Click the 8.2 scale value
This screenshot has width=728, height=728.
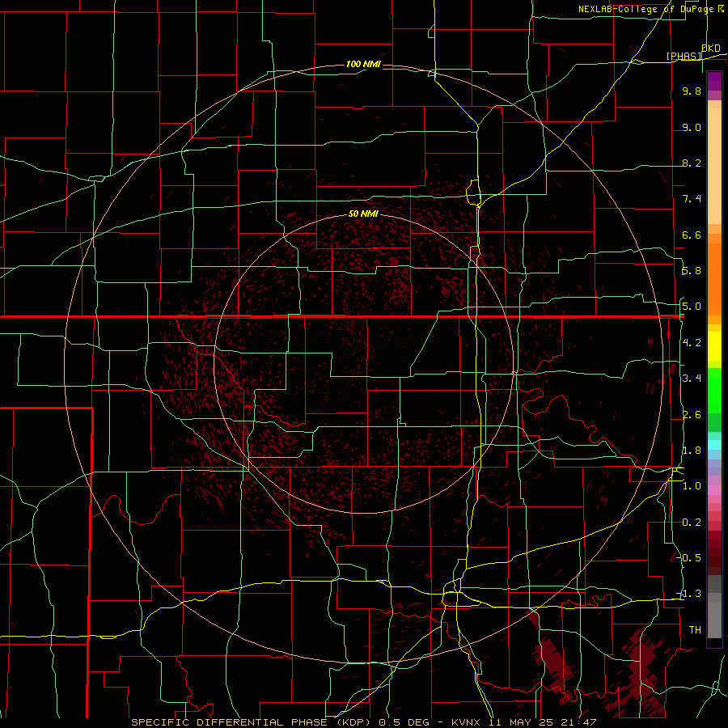692,163
